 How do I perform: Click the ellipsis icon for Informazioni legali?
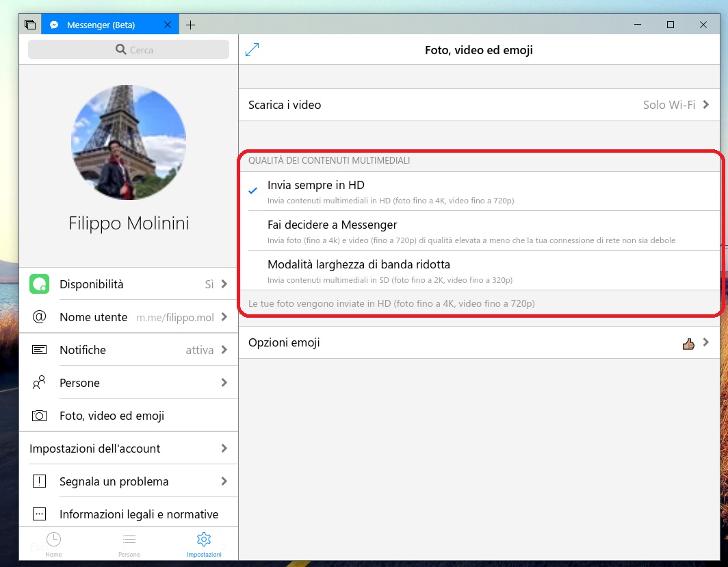[40, 514]
